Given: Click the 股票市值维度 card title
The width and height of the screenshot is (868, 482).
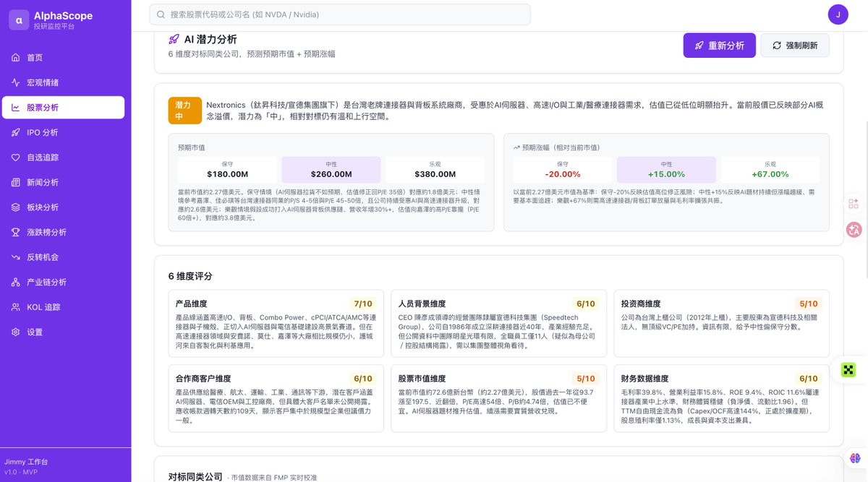Looking at the screenshot, I should [x=422, y=379].
